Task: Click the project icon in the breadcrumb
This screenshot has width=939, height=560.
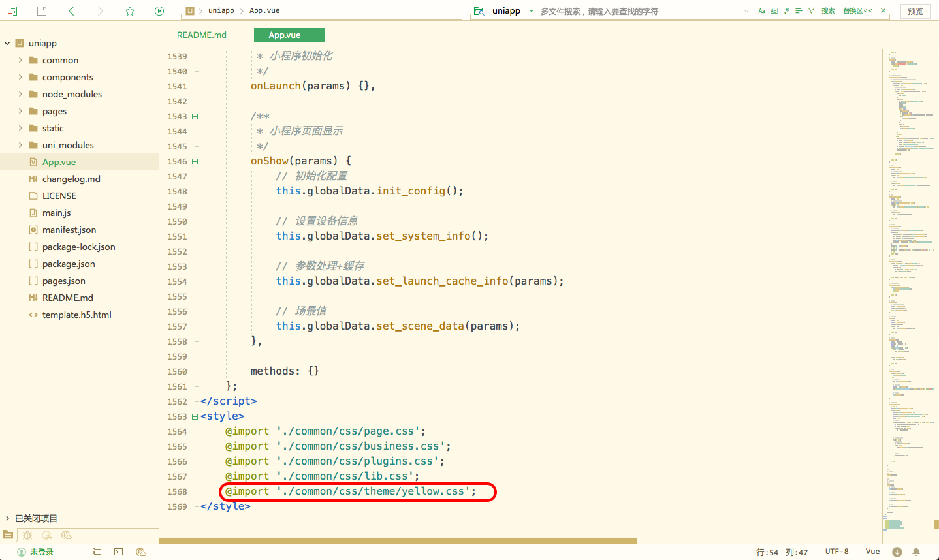Action: coord(190,11)
